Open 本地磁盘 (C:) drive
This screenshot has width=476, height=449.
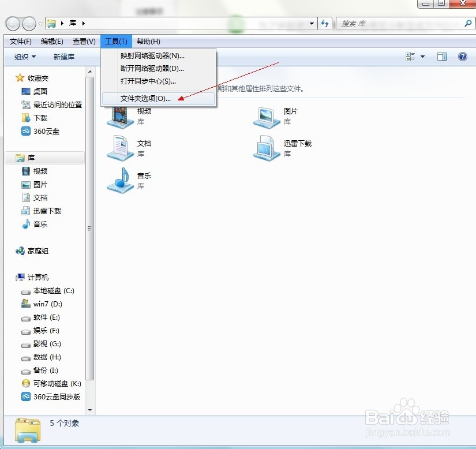pyautogui.click(x=48, y=291)
